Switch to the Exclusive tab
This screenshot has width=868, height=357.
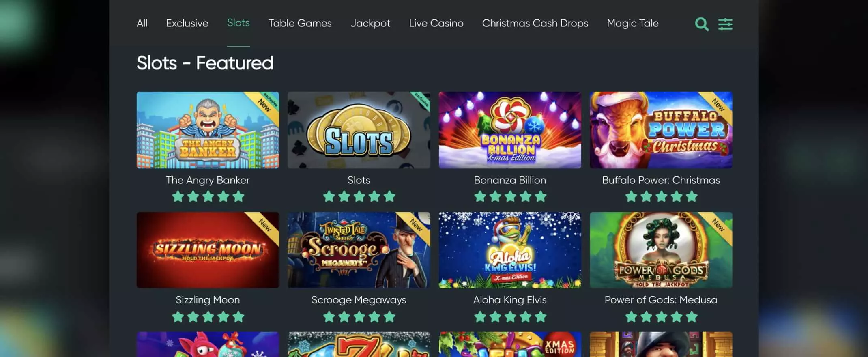[187, 23]
